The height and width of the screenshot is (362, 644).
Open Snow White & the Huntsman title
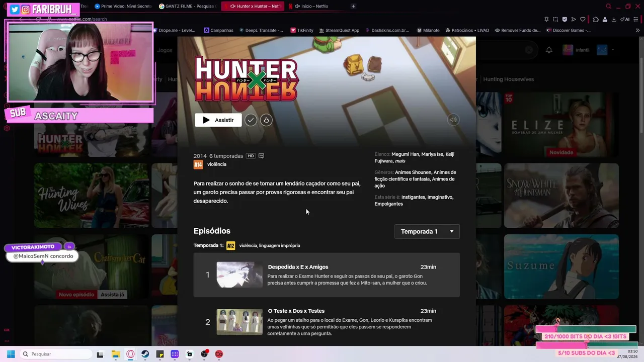pos(561,196)
